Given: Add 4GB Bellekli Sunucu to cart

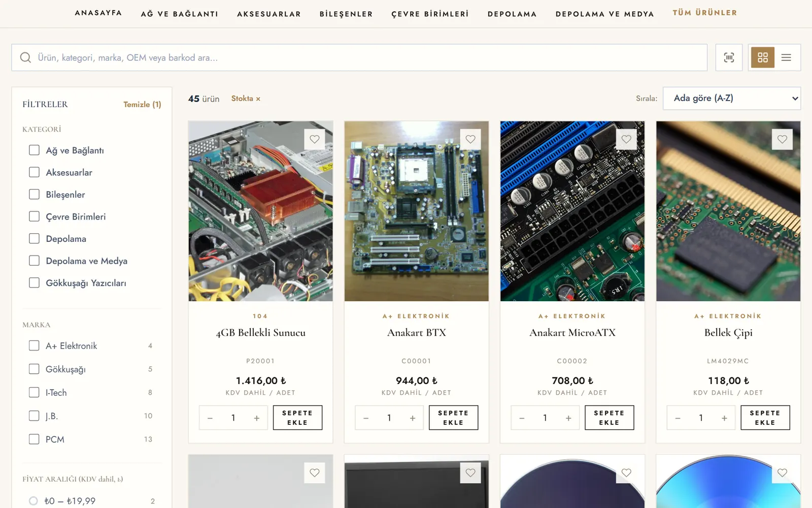Looking at the screenshot, I should pyautogui.click(x=297, y=418).
